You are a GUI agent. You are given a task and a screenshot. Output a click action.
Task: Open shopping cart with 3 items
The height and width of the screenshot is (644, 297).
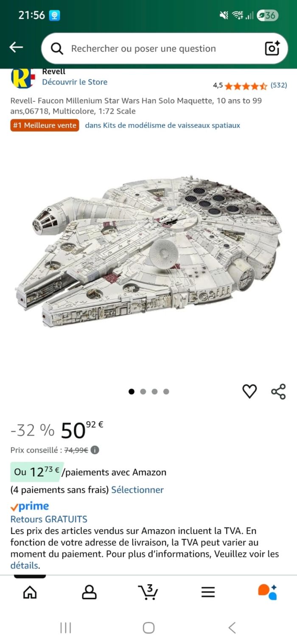tap(148, 591)
